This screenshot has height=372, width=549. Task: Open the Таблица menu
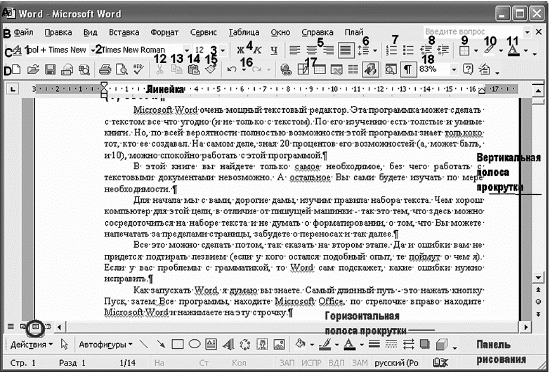244,32
